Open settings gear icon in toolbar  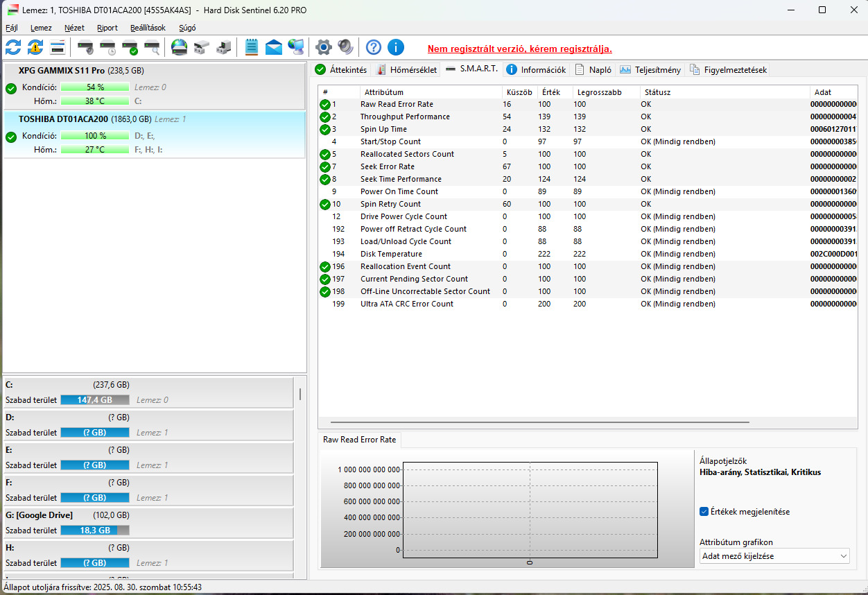pos(323,47)
